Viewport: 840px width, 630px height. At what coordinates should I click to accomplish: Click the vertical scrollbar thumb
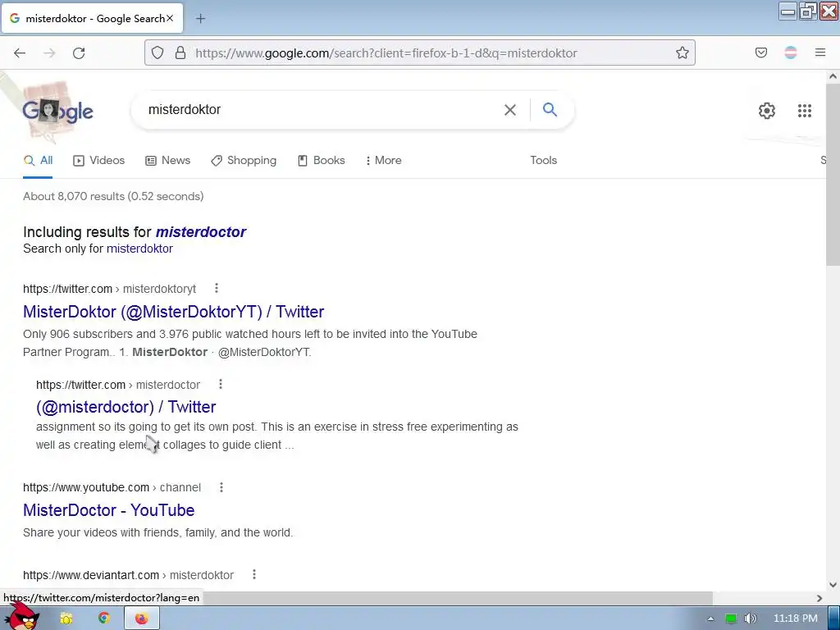coord(833,174)
